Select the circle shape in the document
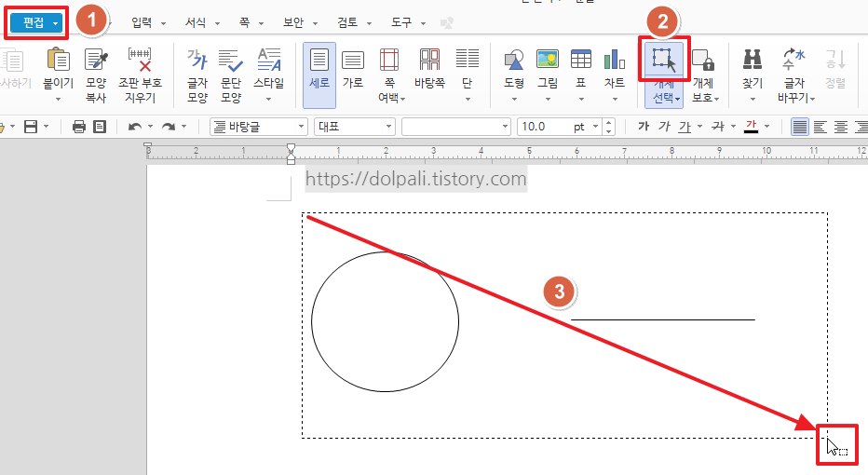Image resolution: width=868 pixels, height=475 pixels. 386,321
